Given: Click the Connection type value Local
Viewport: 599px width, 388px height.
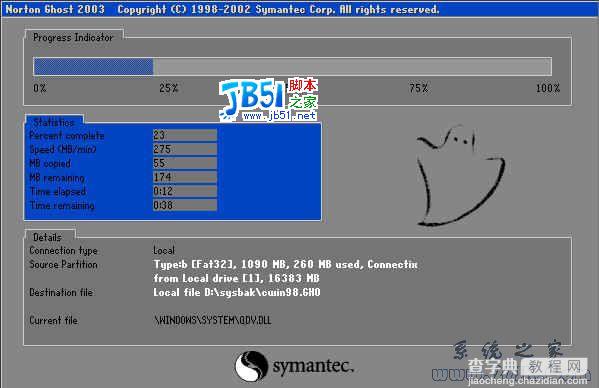Looking at the screenshot, I should (x=164, y=251).
